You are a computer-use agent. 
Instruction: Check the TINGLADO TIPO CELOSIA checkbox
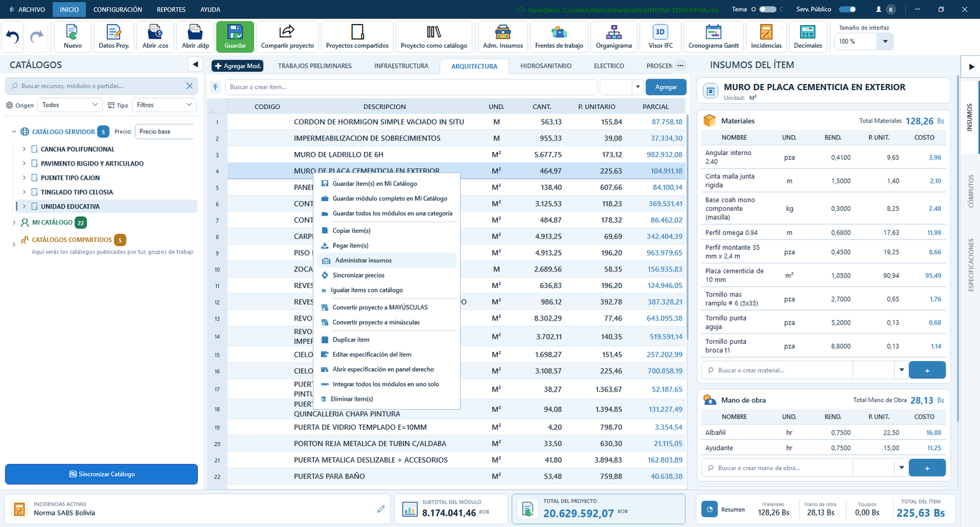(35, 192)
